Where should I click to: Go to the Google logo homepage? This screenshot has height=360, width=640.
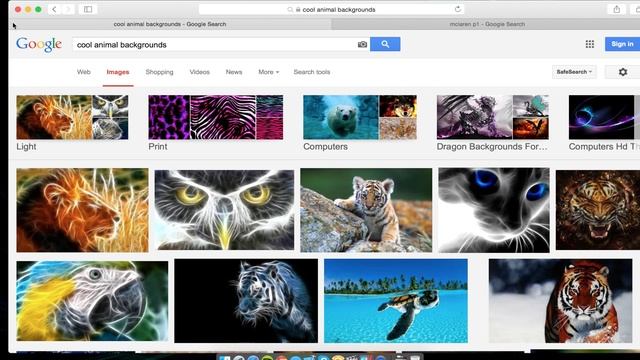[39, 44]
